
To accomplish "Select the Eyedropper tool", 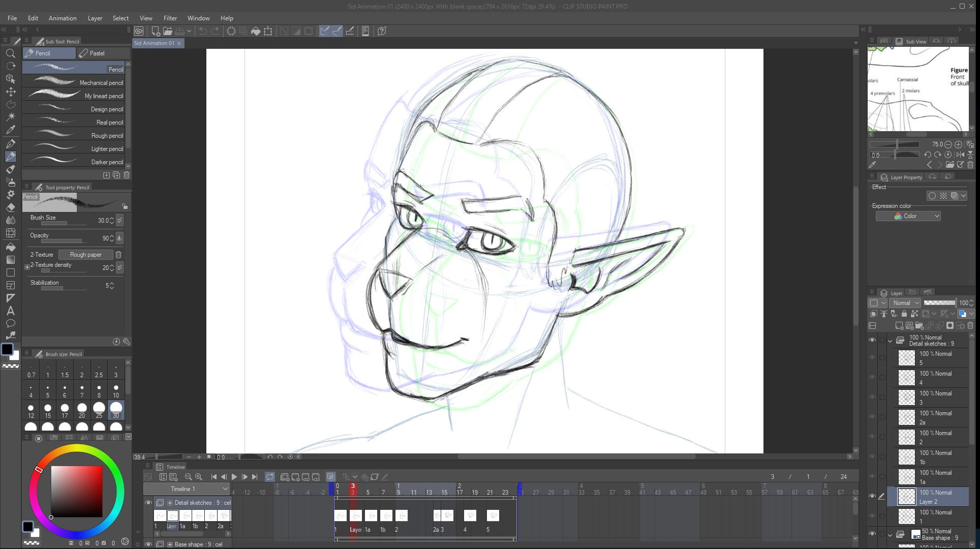I will click(x=10, y=130).
